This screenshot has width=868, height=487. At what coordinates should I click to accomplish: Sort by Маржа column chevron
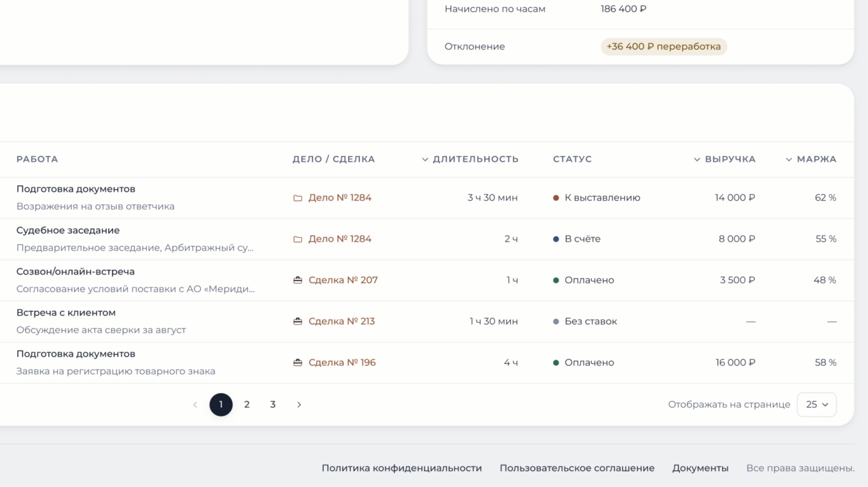[789, 159]
